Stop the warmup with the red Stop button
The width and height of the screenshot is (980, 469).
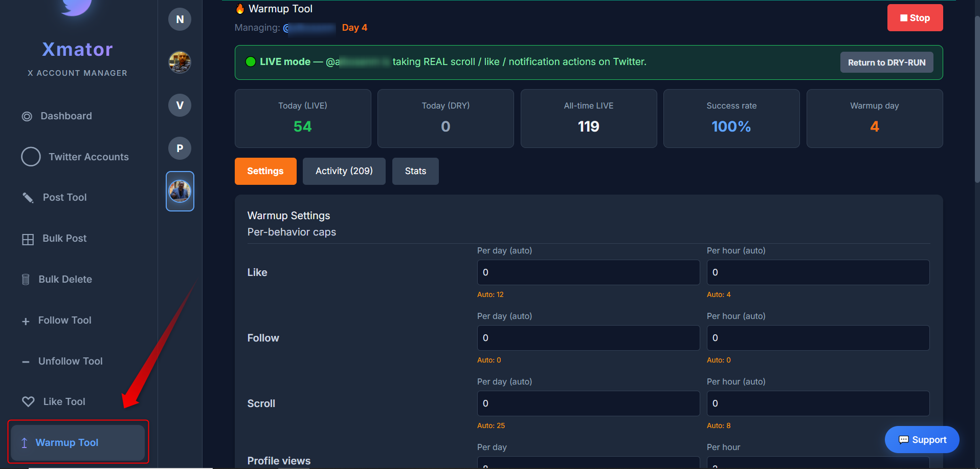pyautogui.click(x=915, y=18)
